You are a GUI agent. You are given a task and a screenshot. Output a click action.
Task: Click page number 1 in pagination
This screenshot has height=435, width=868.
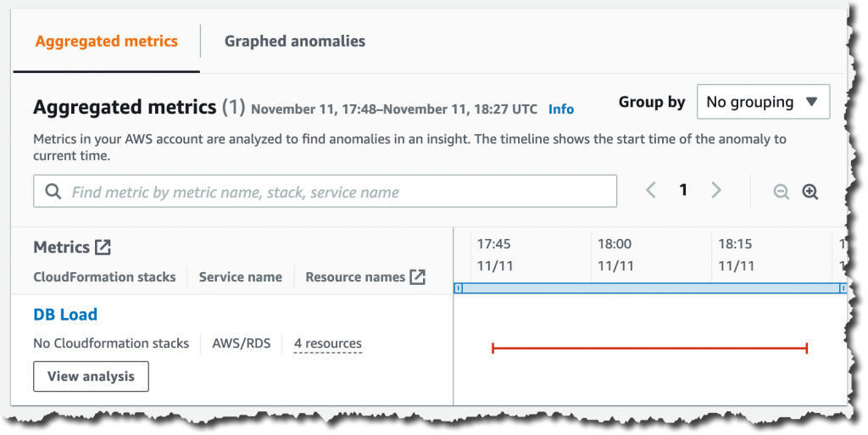coord(683,191)
